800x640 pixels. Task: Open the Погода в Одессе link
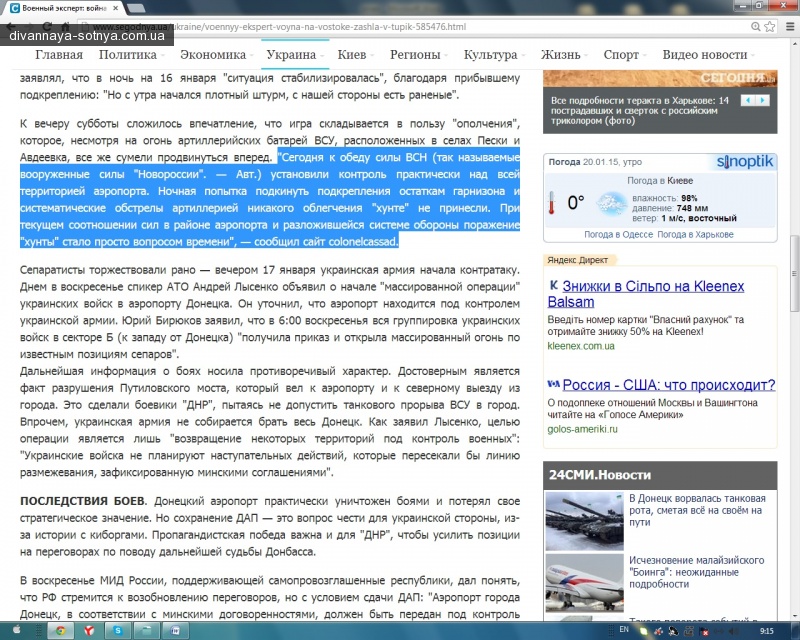click(617, 234)
